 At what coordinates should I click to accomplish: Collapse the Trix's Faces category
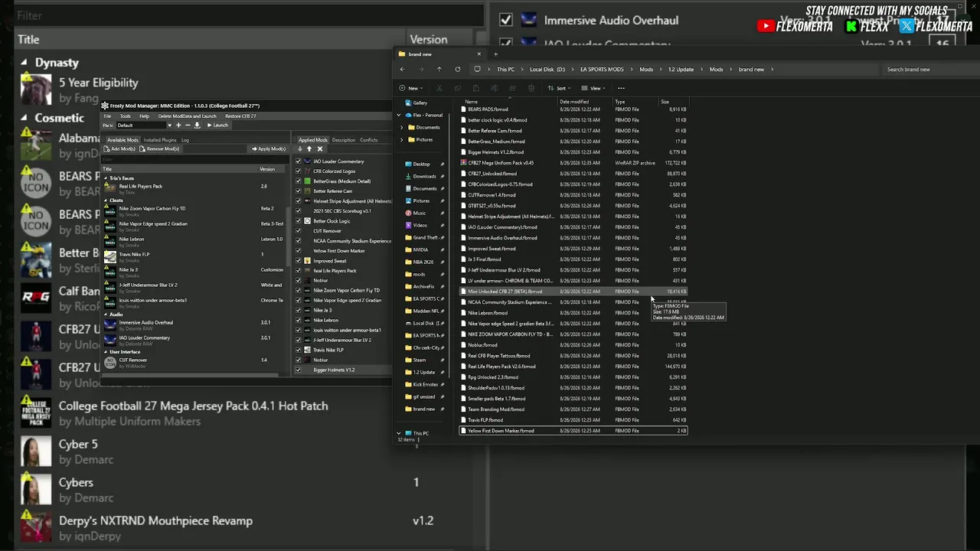[x=106, y=178]
